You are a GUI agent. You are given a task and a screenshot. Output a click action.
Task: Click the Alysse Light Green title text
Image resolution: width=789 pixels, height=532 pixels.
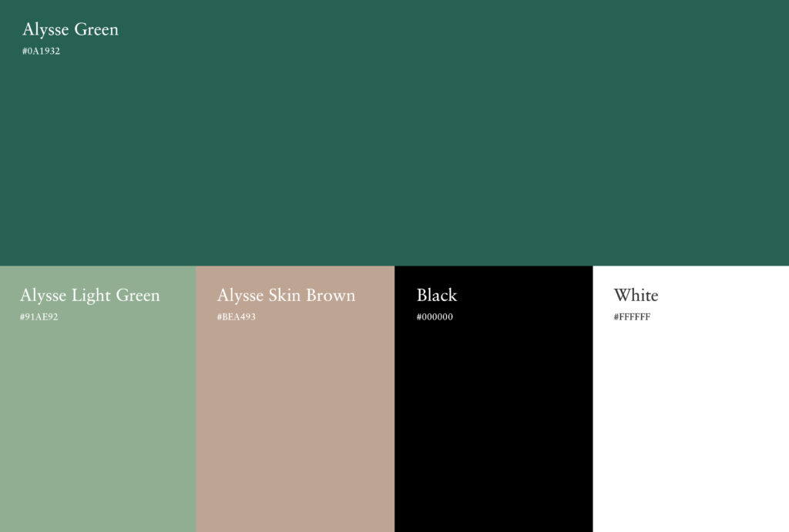click(90, 295)
